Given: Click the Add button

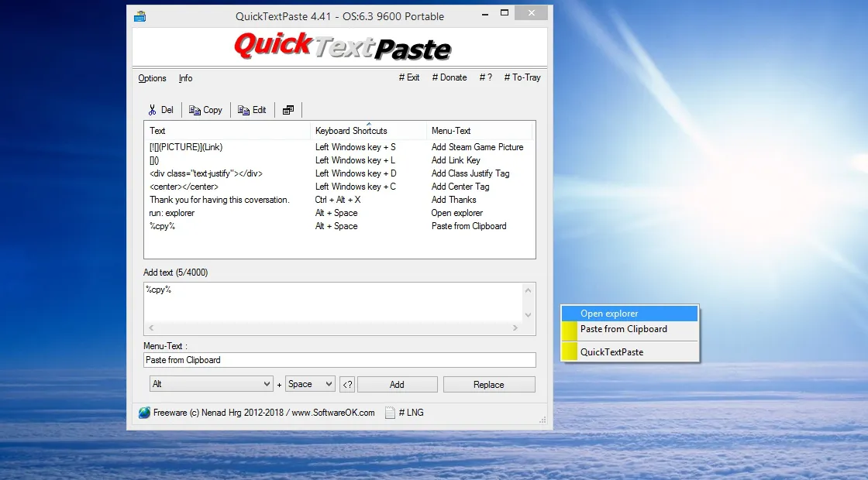Looking at the screenshot, I should [398, 384].
